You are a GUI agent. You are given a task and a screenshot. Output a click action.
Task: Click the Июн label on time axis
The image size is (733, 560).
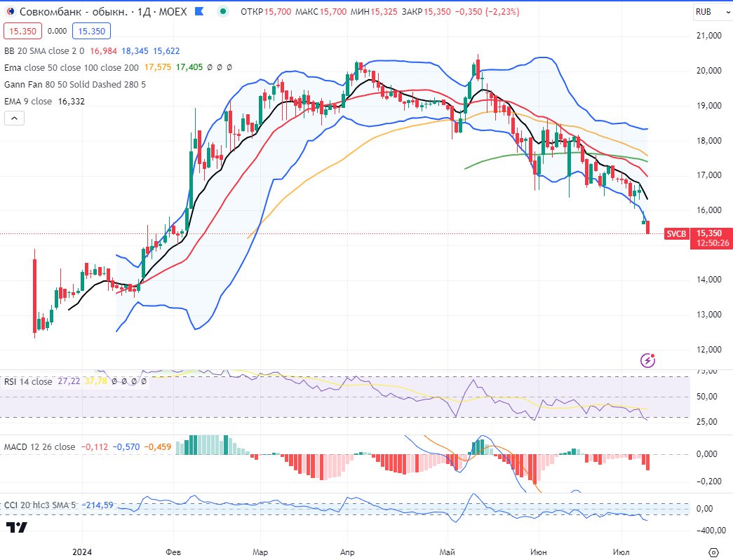539,552
